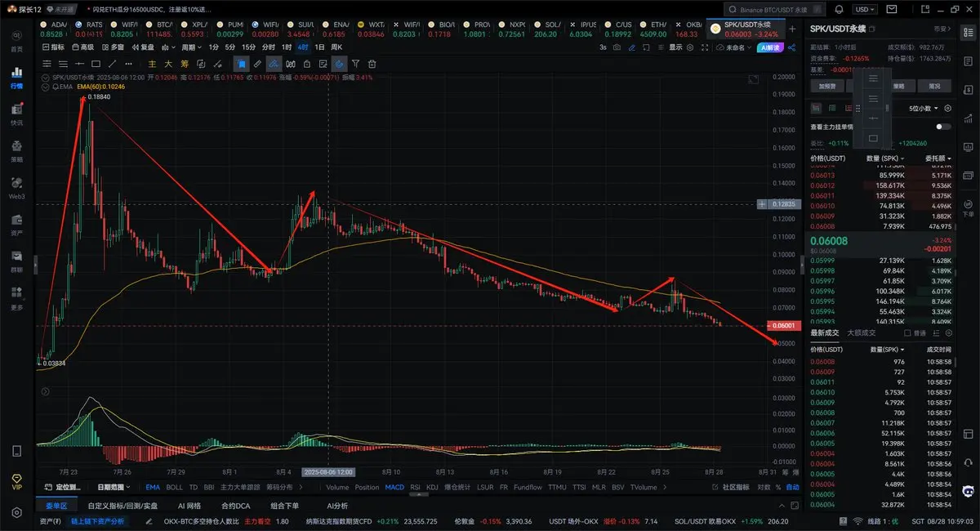Click the camera screenshot icon
Image resolution: width=980 pixels, height=531 pixels.
pos(617,47)
